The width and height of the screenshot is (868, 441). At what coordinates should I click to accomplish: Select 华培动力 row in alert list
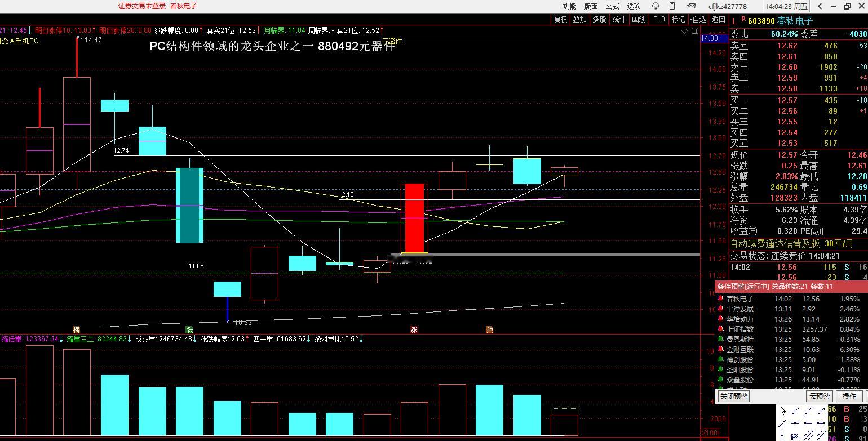point(791,319)
